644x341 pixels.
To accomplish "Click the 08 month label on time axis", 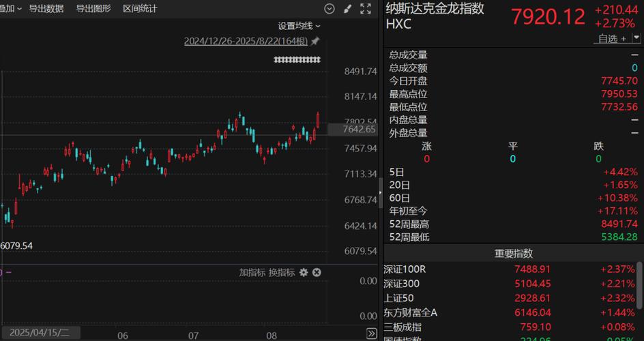I will point(272,336).
